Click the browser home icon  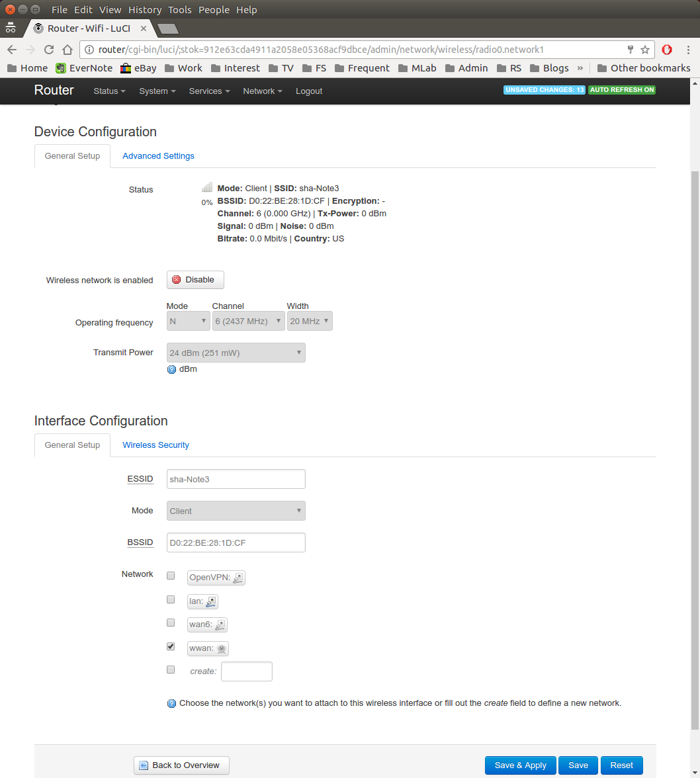point(67,50)
